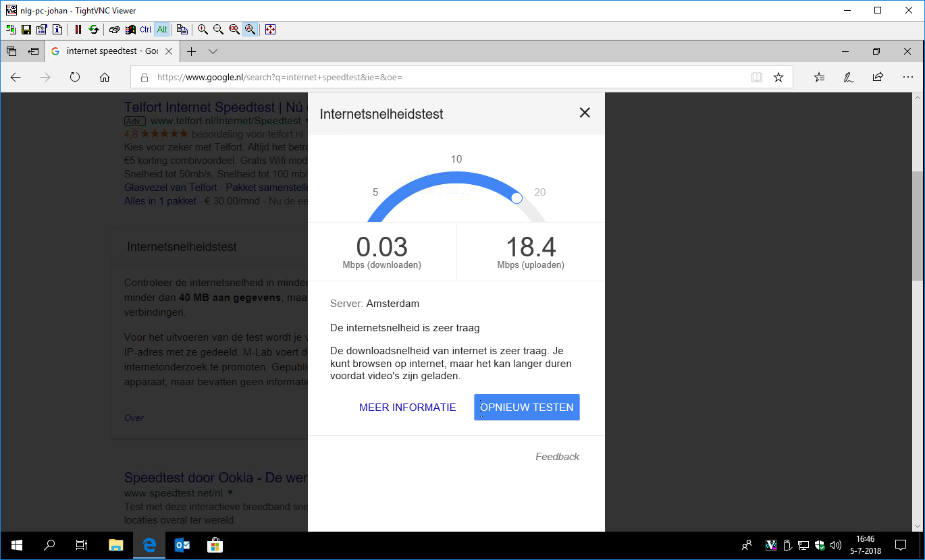Go back to the previous page
925x560 pixels.
point(16,78)
